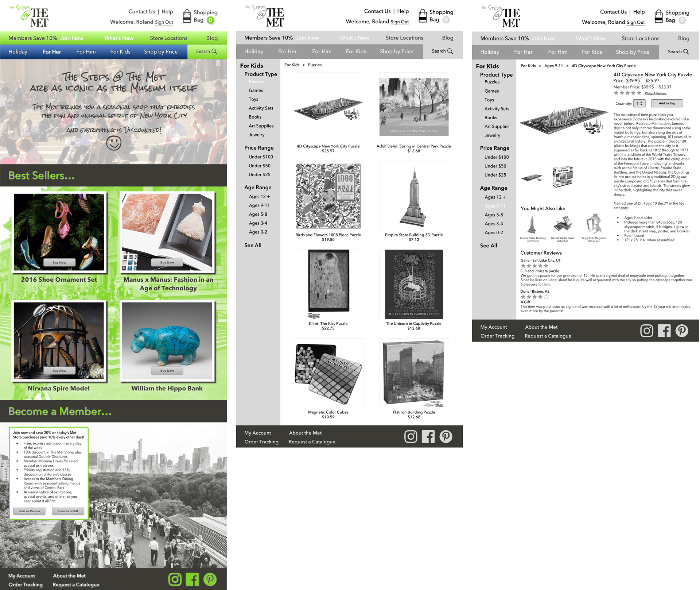This screenshot has height=590, width=700.
Task: Open Tegu Tints Magnetic Block Set suggestion
Action: pyautogui.click(x=594, y=224)
